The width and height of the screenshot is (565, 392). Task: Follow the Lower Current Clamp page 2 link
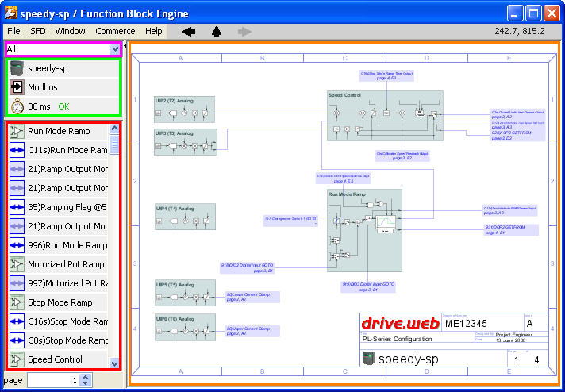point(252,297)
